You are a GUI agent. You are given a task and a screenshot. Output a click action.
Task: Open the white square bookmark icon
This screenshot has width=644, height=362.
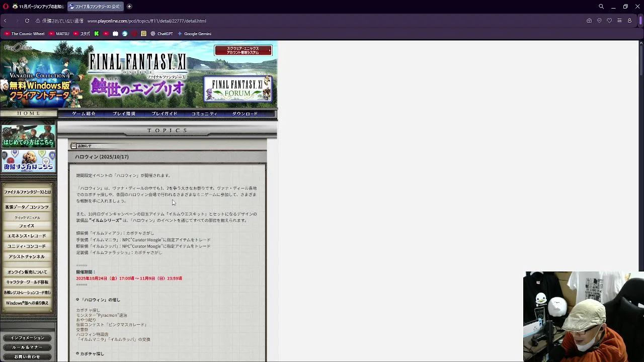click(115, 34)
